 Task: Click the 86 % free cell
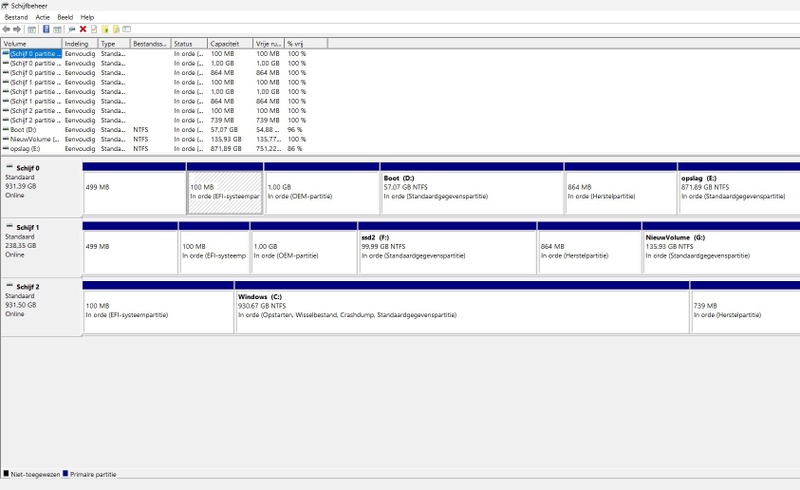(x=294, y=149)
